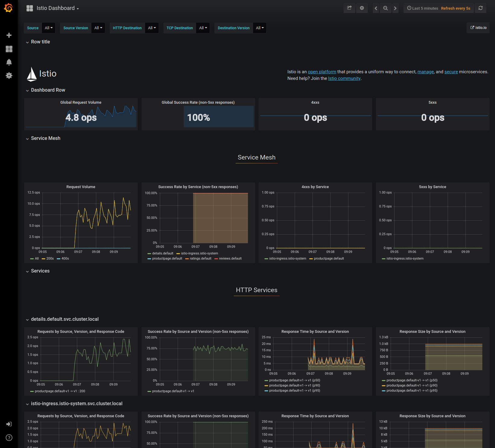The width and height of the screenshot is (495, 448).
Task: Open Success Rate by Service panel title menu
Action: point(198,187)
